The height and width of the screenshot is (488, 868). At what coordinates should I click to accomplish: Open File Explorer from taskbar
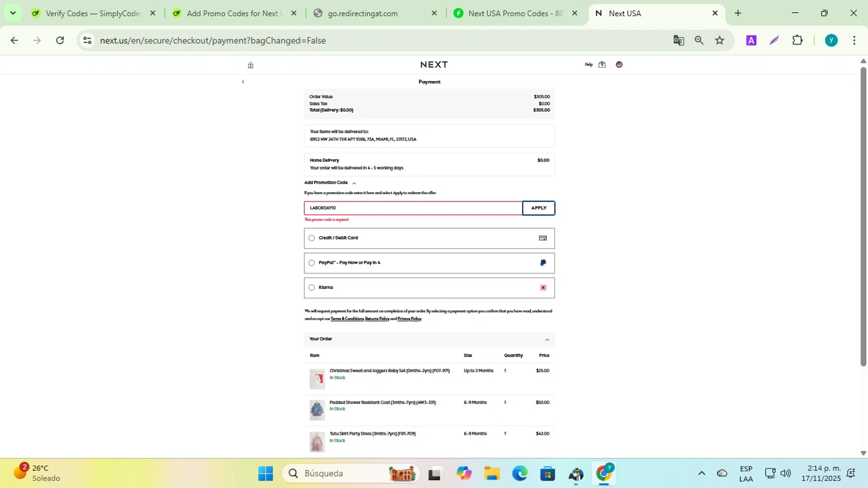click(x=492, y=474)
